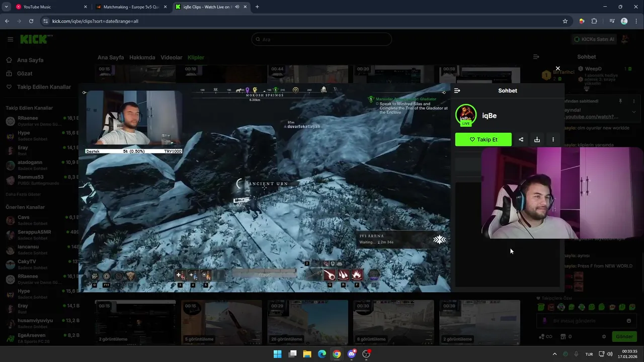The image size is (644, 362).
Task: Click the green Takip Et follow button
Action: tap(484, 140)
